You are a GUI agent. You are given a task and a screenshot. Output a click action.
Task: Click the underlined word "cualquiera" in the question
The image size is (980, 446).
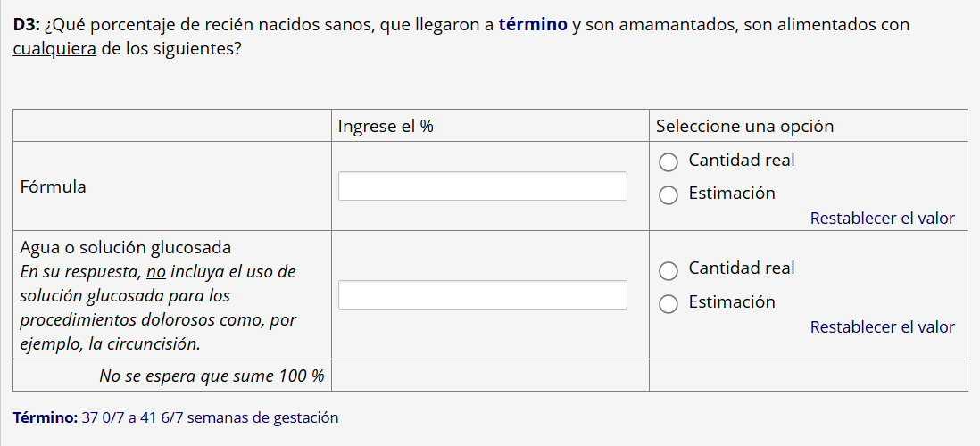coord(54,48)
